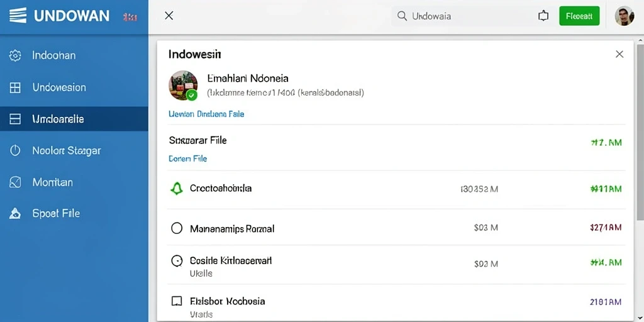
Task: Click the clock icon on Cosirle Kirloacervall
Action: click(177, 260)
